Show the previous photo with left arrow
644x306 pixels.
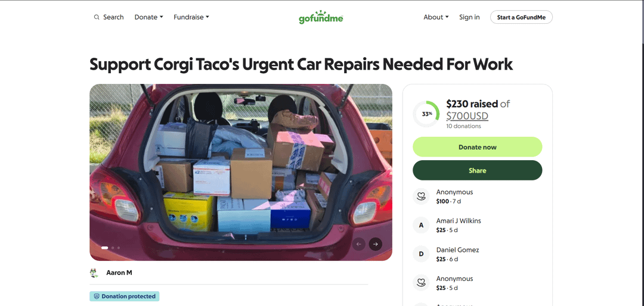tap(358, 244)
